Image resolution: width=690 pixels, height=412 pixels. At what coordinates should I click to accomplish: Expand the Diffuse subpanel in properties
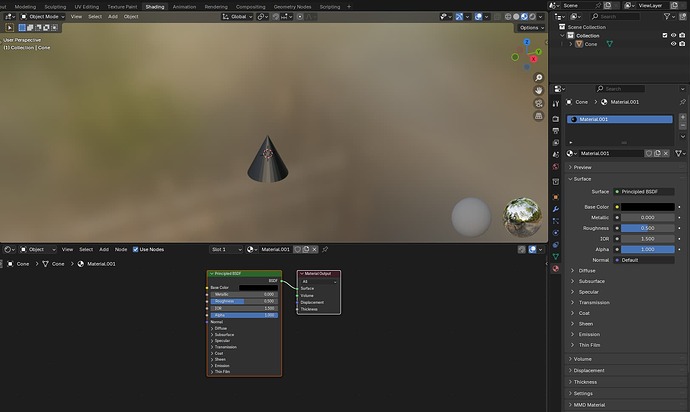[573, 271]
